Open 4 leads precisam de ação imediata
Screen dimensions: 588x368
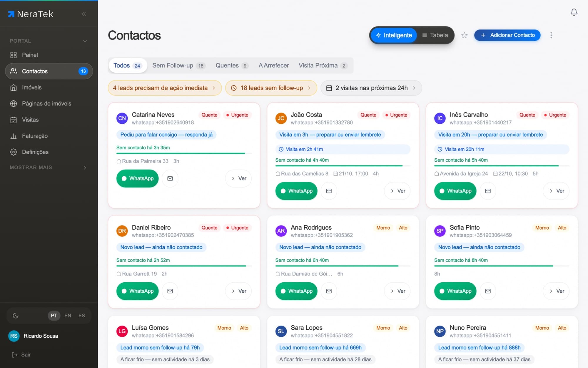165,88
